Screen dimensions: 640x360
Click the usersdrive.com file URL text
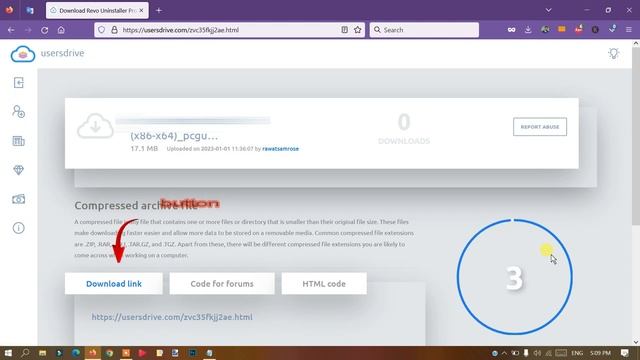coord(172,317)
